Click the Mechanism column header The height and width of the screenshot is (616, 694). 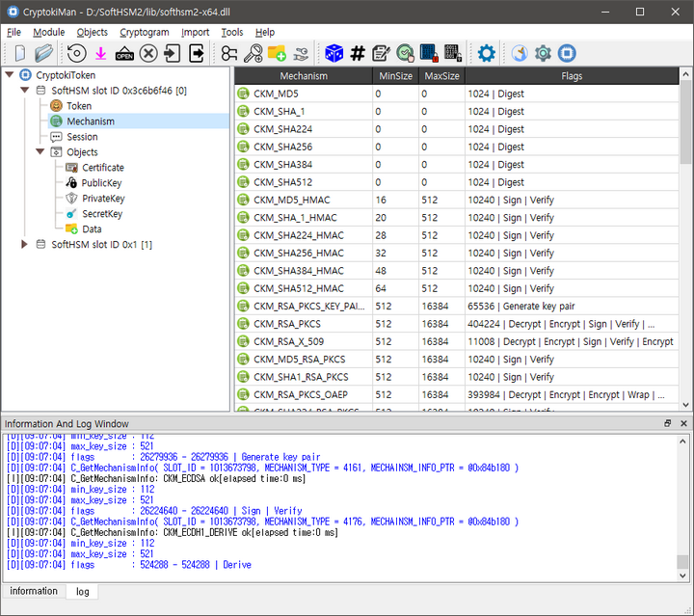click(304, 76)
